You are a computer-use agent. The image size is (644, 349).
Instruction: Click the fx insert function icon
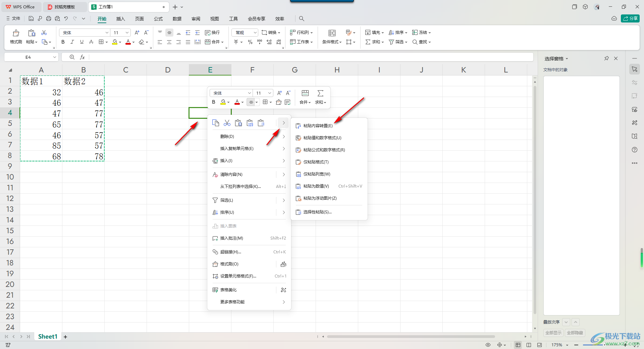(x=82, y=57)
